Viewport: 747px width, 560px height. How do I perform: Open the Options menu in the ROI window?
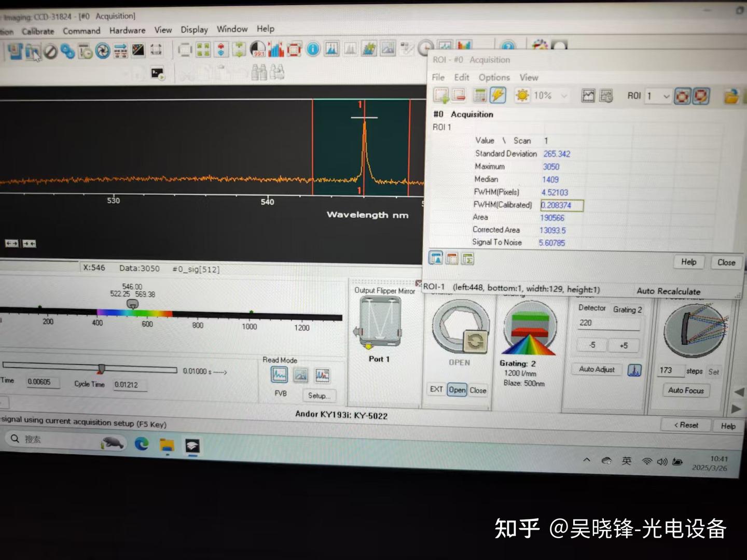click(494, 77)
